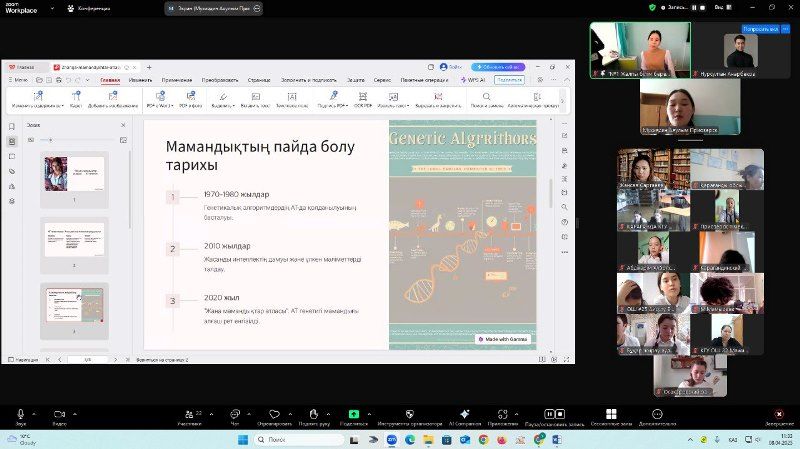
Task: Select the Главная ribbon tab in WPS
Action: (110, 79)
